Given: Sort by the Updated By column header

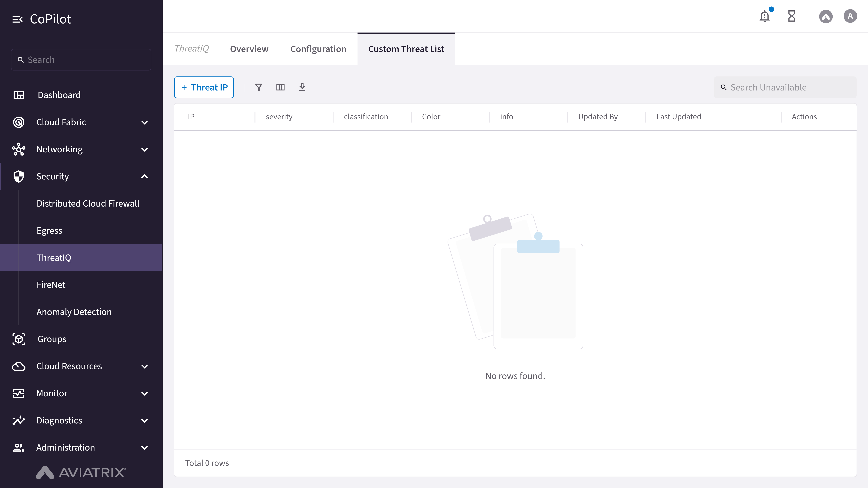Looking at the screenshot, I should click(x=598, y=117).
